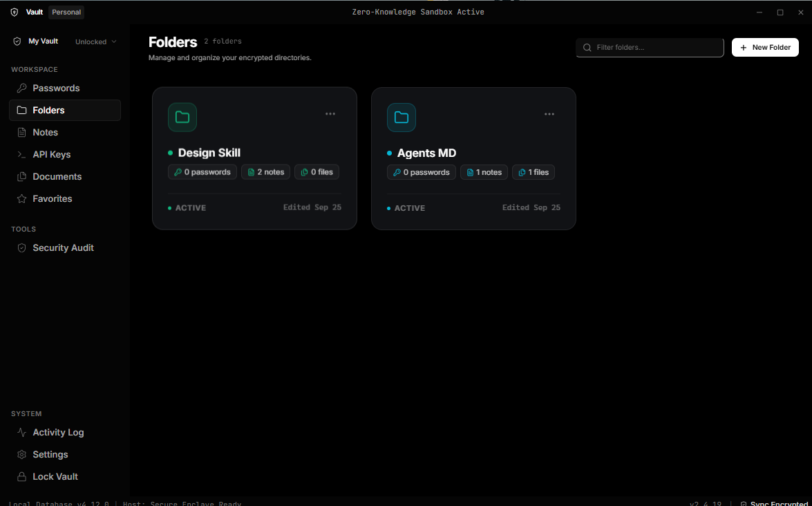Click the New Folder button
This screenshot has height=506, width=812.
[765, 48]
